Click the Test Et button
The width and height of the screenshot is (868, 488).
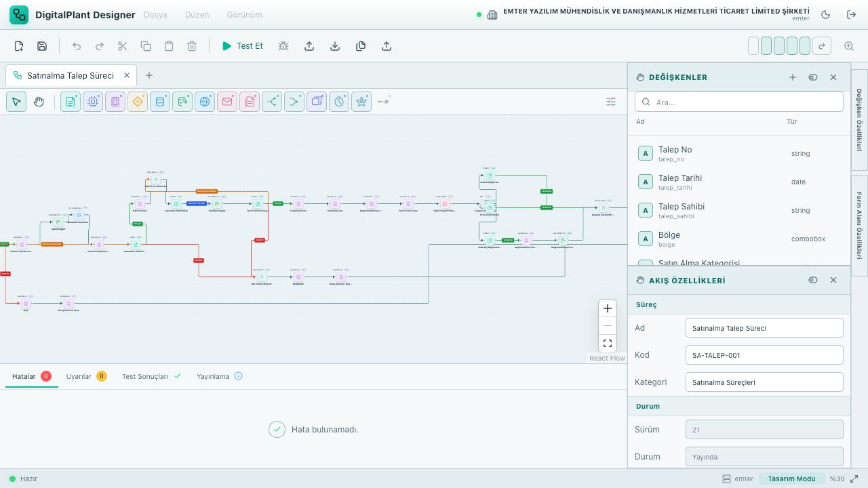(242, 46)
